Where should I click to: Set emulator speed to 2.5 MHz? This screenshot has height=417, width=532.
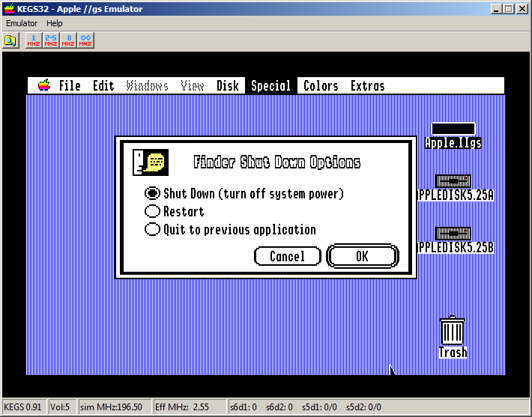[x=51, y=40]
